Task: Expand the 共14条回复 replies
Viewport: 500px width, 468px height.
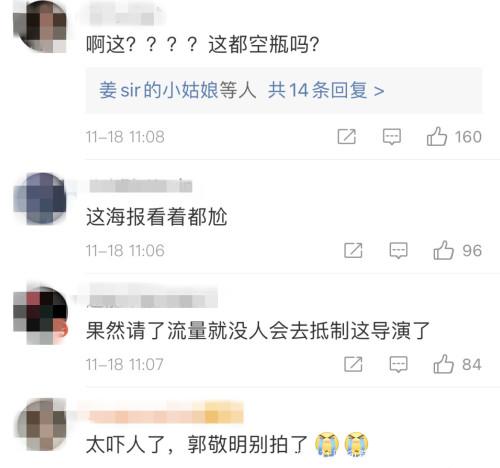Action: point(326,90)
